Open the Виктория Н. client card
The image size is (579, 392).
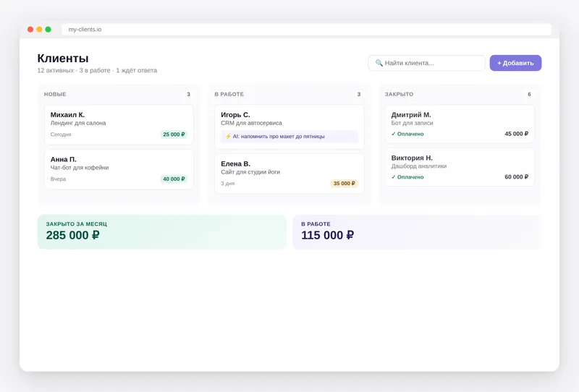point(460,167)
